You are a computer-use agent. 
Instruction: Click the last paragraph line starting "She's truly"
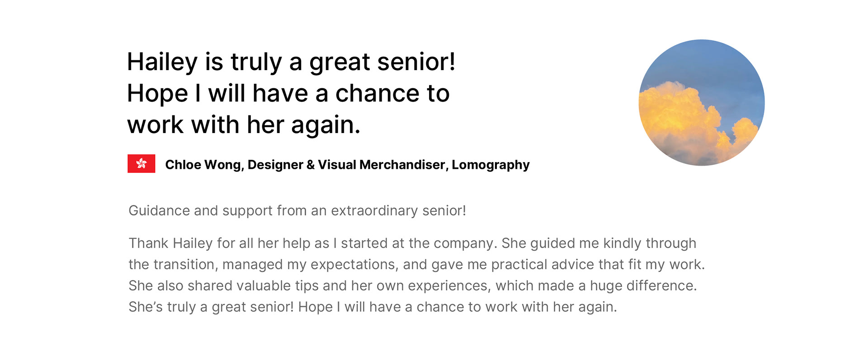[x=373, y=307]
